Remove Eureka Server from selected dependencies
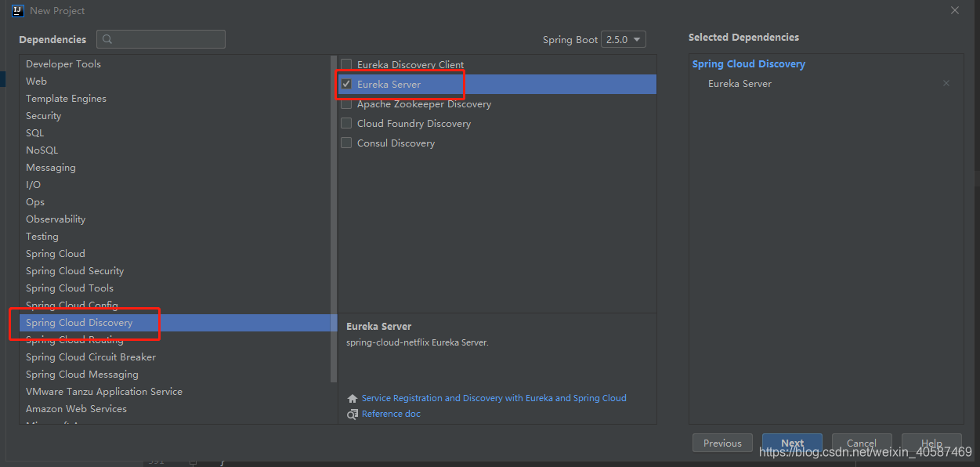 [x=946, y=83]
